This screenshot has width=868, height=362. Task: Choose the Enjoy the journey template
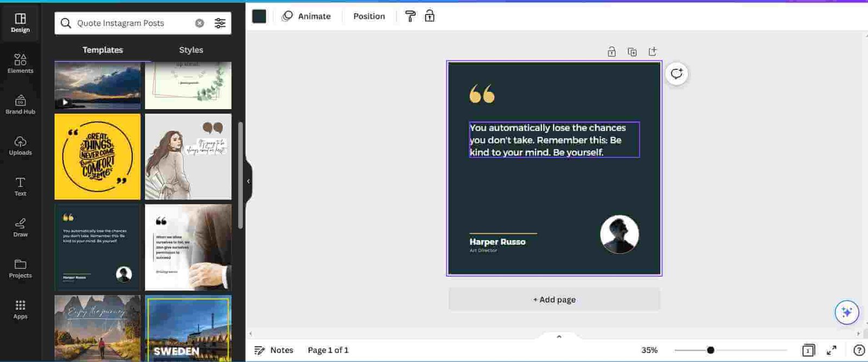(98, 328)
